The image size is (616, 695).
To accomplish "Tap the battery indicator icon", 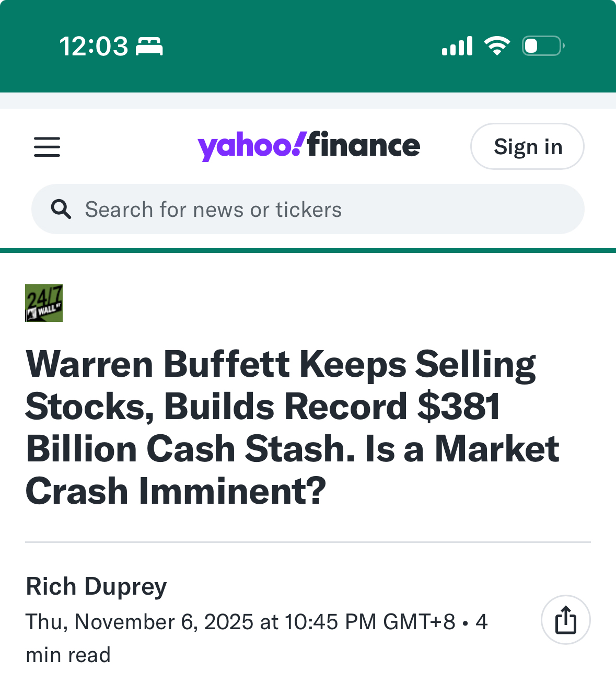I will coord(543,46).
